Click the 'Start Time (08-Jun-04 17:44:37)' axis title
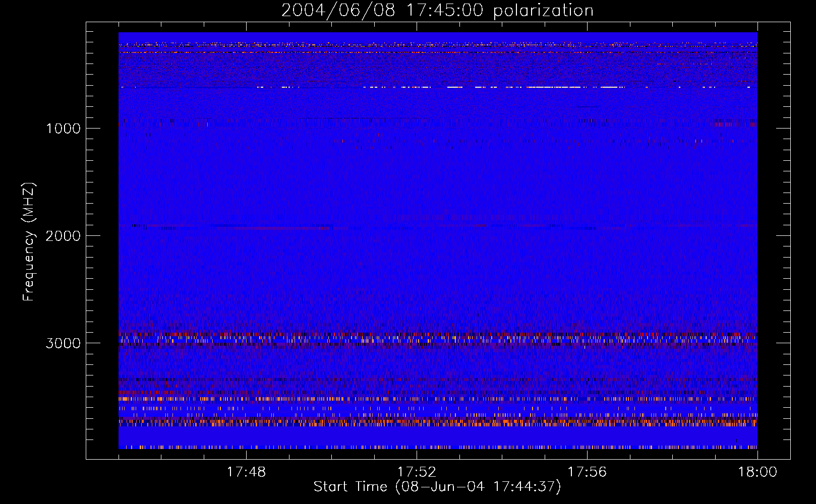 pos(437,487)
